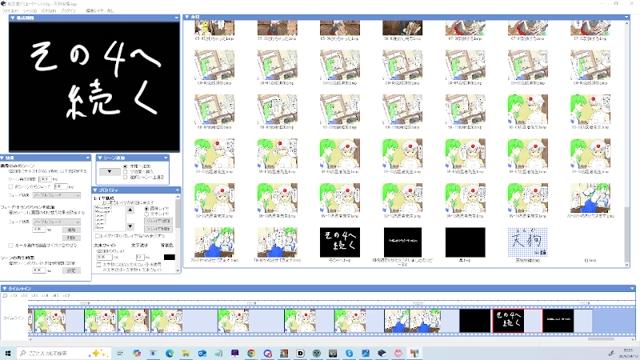Move layer up with the up arrow
The height and width of the screenshot is (360, 640).
click(130, 210)
